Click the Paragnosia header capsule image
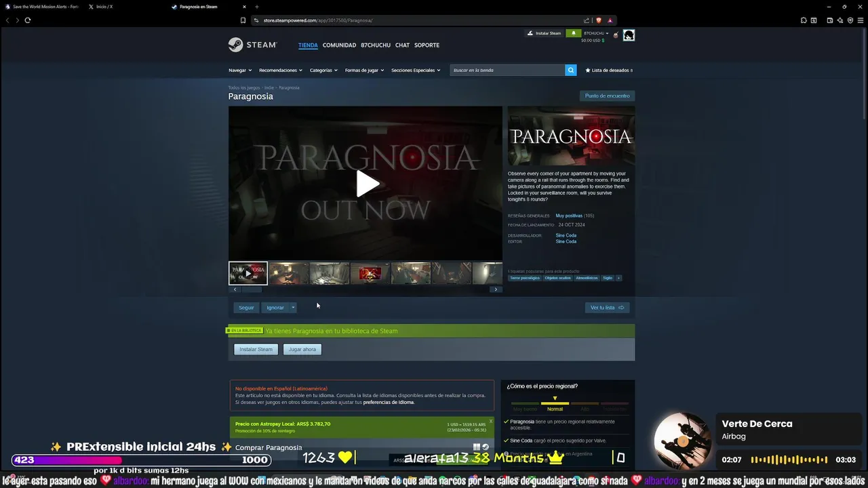Image resolution: width=868 pixels, height=488 pixels. pos(572,136)
